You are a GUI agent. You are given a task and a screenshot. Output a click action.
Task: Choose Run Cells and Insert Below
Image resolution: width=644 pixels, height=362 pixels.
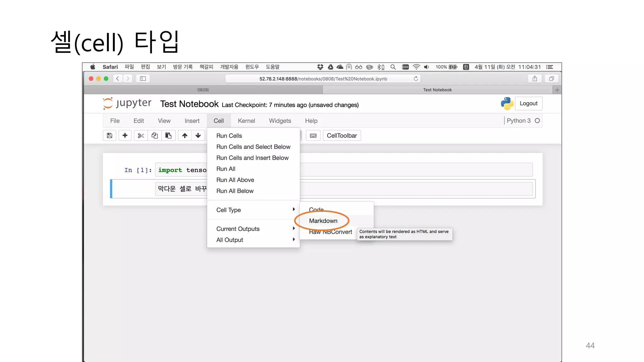pos(253,158)
